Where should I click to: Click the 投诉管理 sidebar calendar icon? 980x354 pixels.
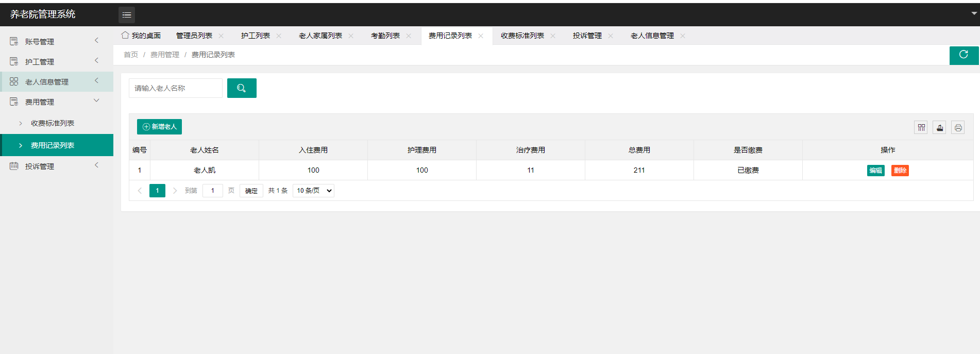coord(14,166)
